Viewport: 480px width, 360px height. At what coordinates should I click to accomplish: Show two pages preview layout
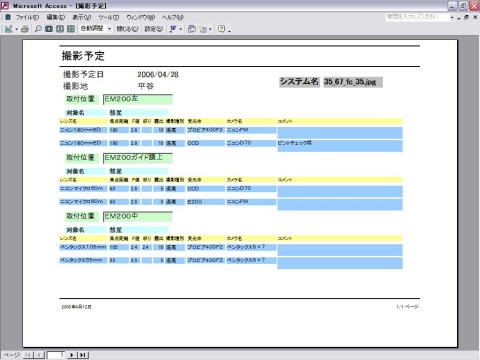[60, 29]
